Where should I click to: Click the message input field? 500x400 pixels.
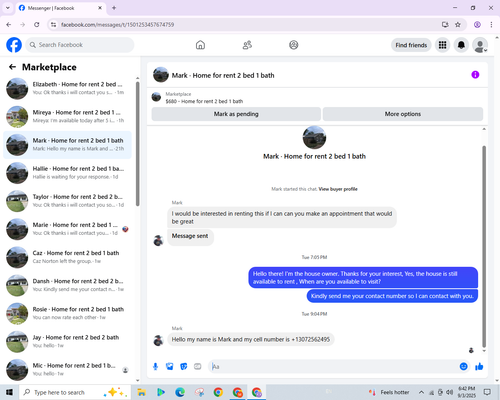click(x=333, y=367)
